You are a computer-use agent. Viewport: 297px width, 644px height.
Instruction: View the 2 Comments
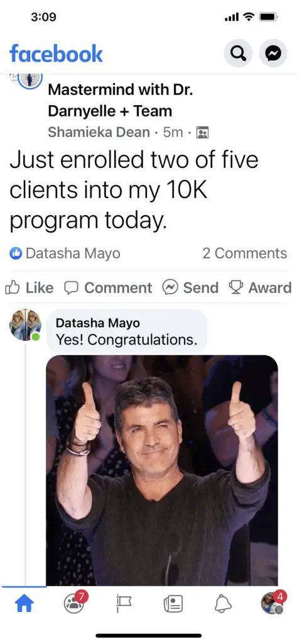click(x=244, y=253)
